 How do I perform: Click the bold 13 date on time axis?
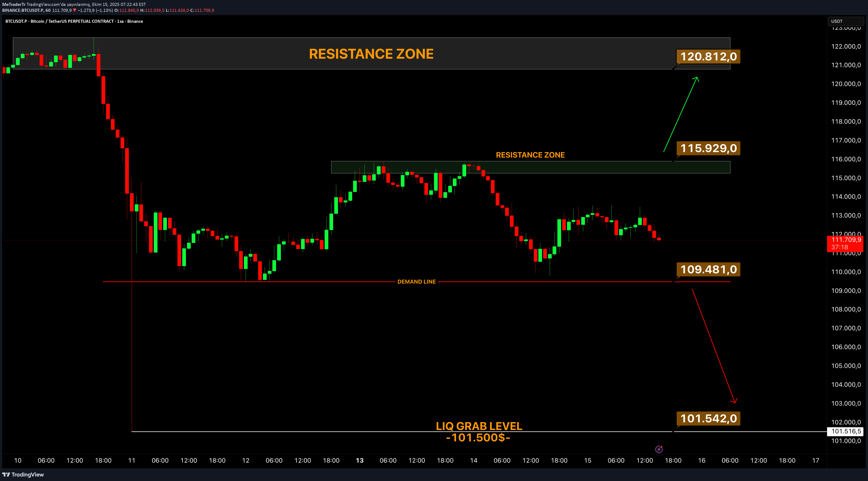coord(360,460)
